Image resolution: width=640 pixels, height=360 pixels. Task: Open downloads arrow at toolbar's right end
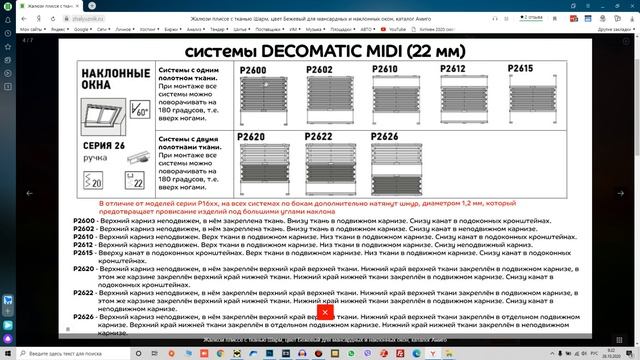click(631, 19)
